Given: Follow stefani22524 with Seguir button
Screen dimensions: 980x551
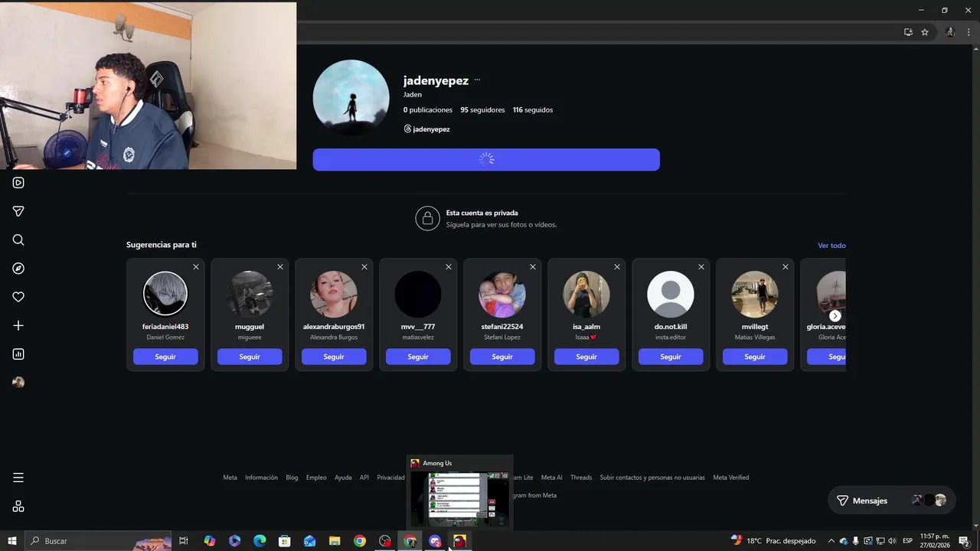Looking at the screenshot, I should [502, 357].
